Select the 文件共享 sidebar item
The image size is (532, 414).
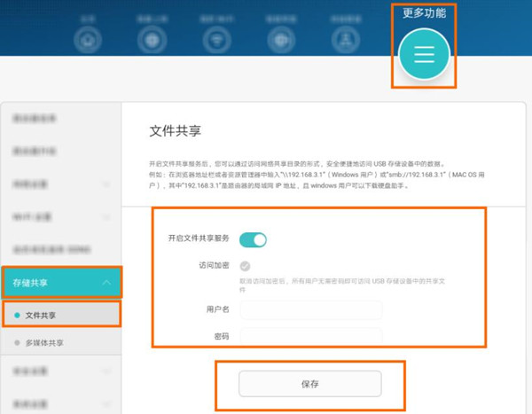click(61, 314)
